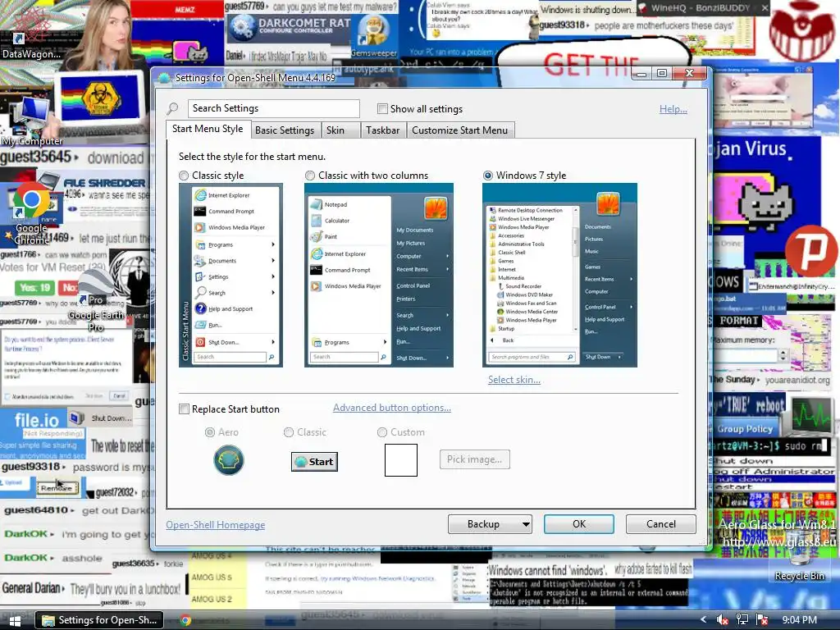The width and height of the screenshot is (840, 630).
Task: Open Advanced button options link
Action: (392, 409)
